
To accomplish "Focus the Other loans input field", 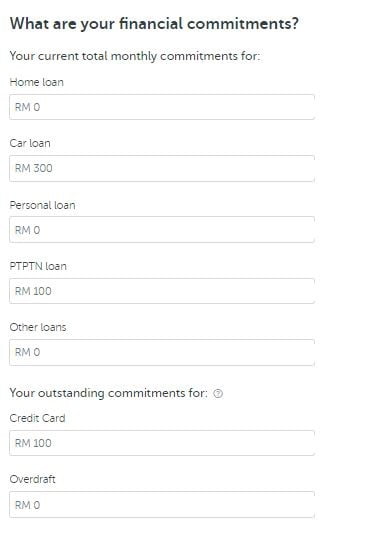I will pos(162,352).
